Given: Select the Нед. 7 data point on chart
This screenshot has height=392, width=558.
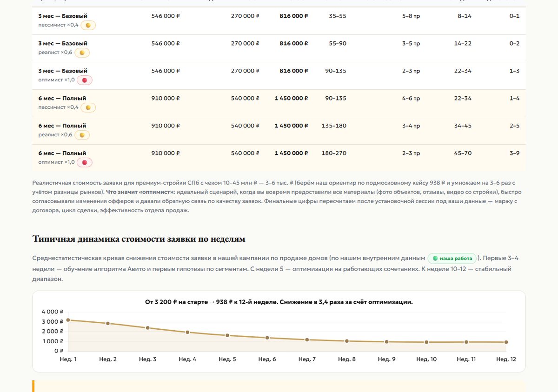Looking at the screenshot, I should [307, 340].
